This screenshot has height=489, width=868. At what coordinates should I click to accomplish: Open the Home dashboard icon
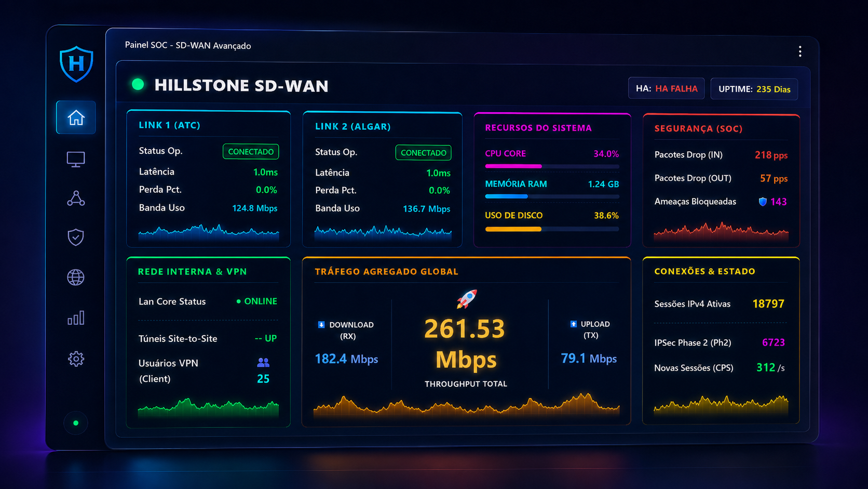[76, 117]
